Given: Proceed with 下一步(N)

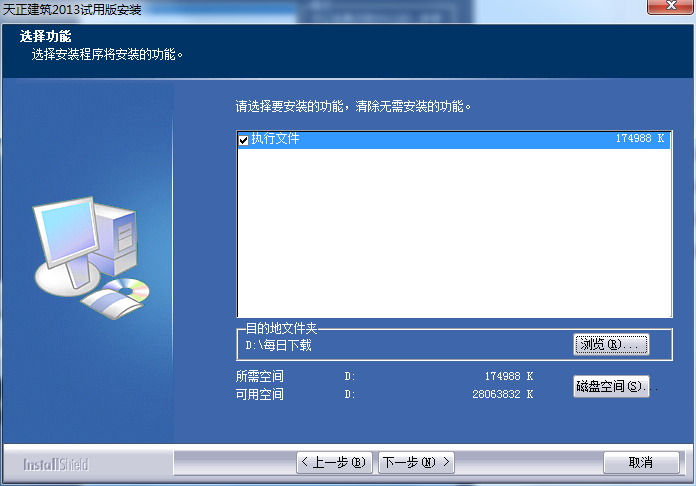Looking at the screenshot, I should [415, 462].
